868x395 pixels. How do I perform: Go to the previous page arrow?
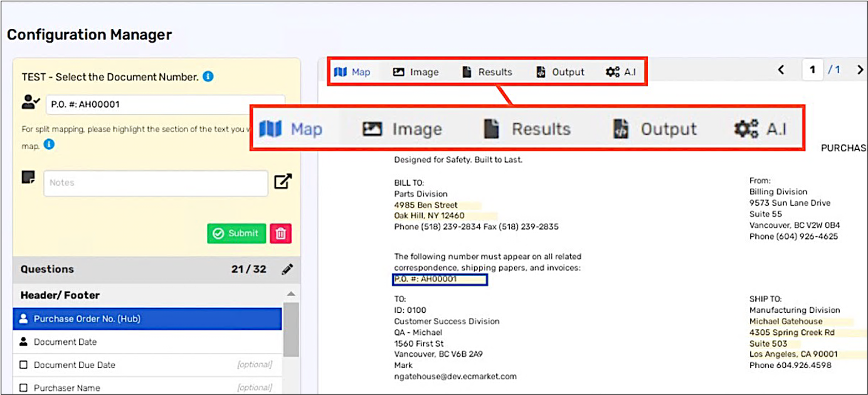(781, 70)
